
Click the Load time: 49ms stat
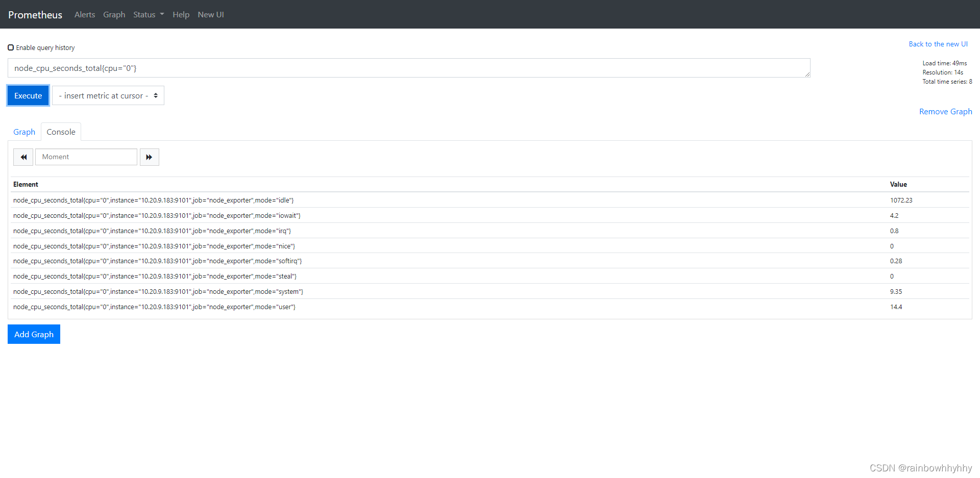pyautogui.click(x=944, y=63)
